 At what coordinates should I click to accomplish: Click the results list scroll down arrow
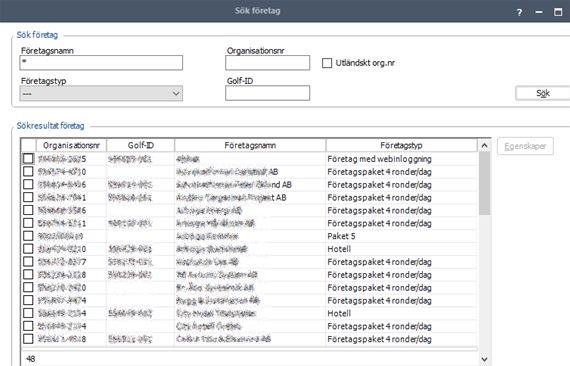[484, 359]
